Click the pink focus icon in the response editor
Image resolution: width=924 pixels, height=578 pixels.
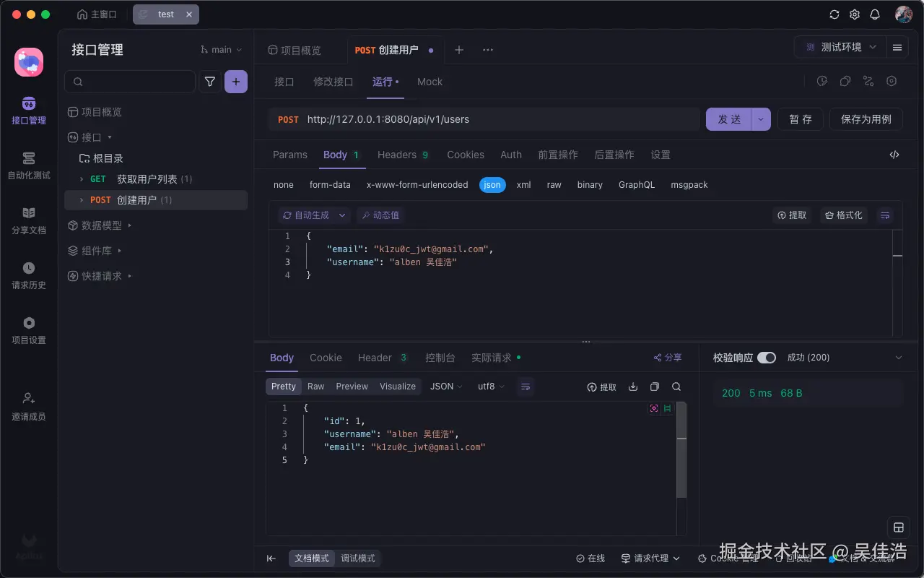tap(654, 408)
